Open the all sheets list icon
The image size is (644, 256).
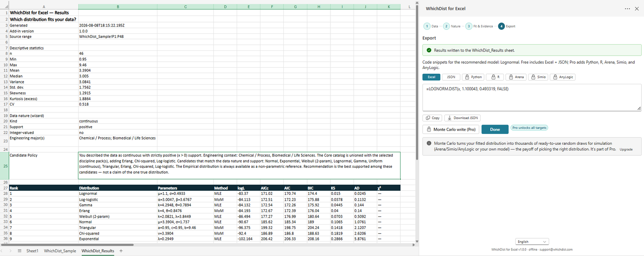19,251
